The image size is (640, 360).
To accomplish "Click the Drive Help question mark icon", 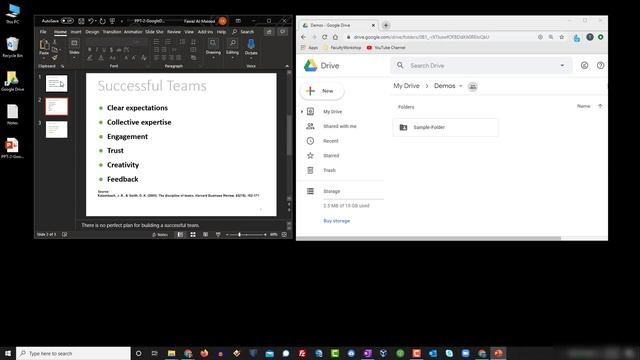I will [600, 65].
